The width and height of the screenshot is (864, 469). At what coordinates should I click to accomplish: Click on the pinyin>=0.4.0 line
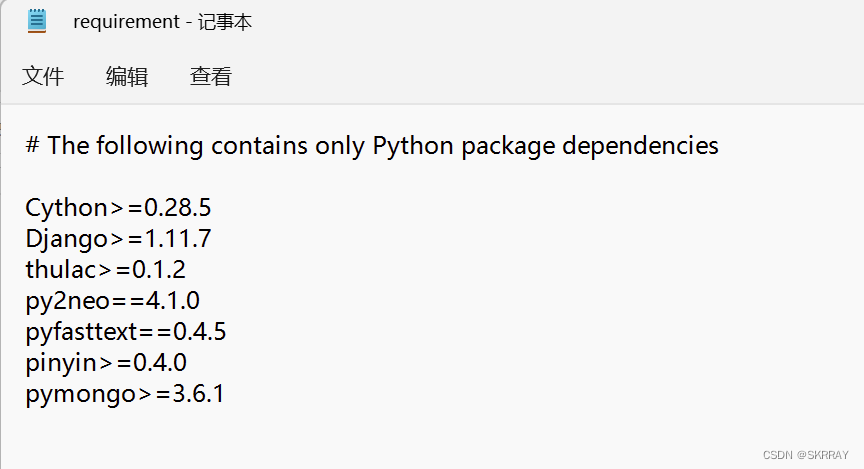[106, 363]
